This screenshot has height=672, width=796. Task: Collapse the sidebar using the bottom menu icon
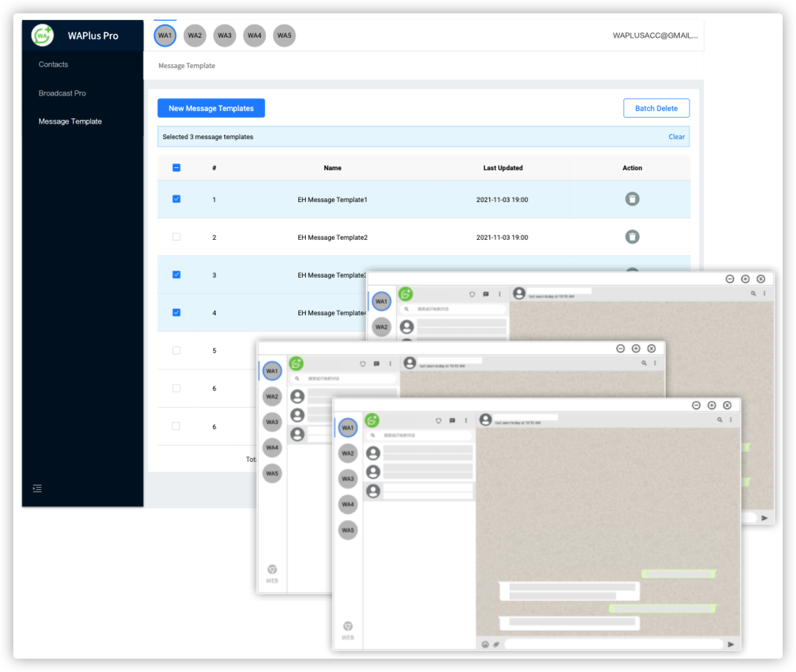coord(37,488)
